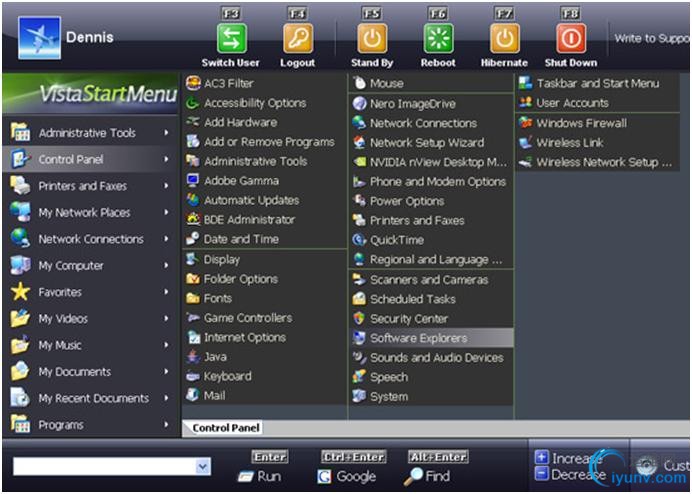Select highlighted Software Explorers item

coord(432,338)
